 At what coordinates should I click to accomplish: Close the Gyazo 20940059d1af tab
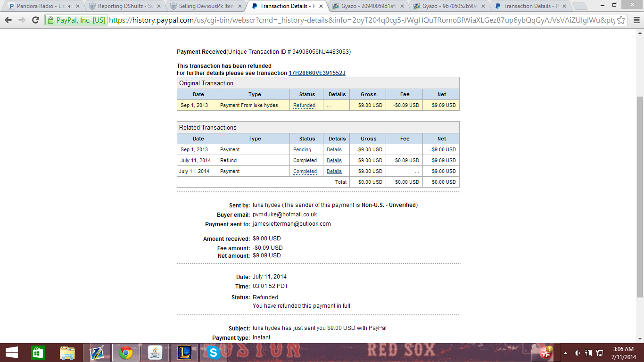403,6
